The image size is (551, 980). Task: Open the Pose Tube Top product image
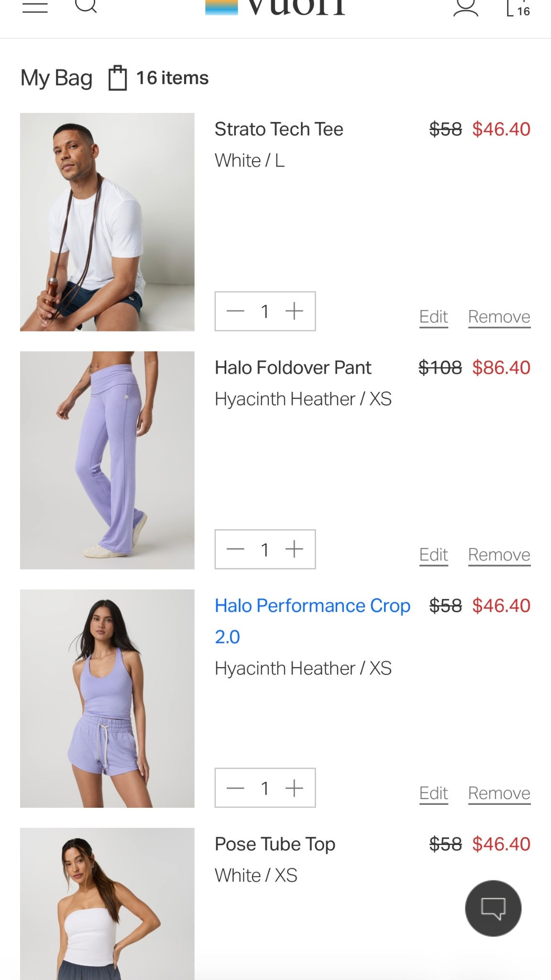(x=107, y=904)
